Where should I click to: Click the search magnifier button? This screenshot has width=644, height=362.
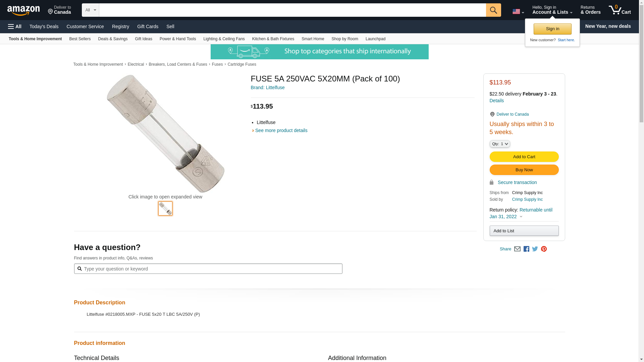(x=493, y=10)
